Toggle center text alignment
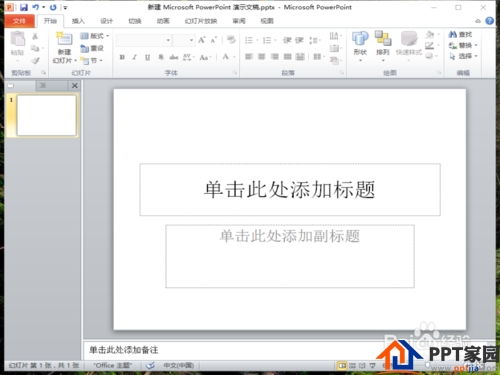Viewport: 500px width, 375px height. (x=262, y=57)
